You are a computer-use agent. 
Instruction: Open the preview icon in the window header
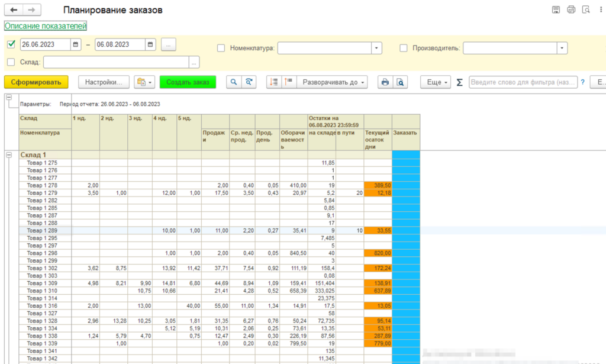[586, 9]
